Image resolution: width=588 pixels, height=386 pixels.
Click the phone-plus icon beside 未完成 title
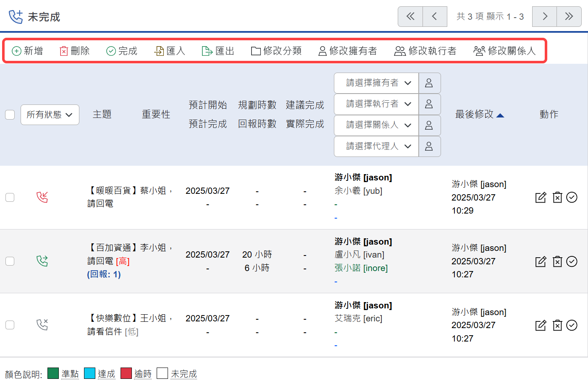tap(16, 17)
